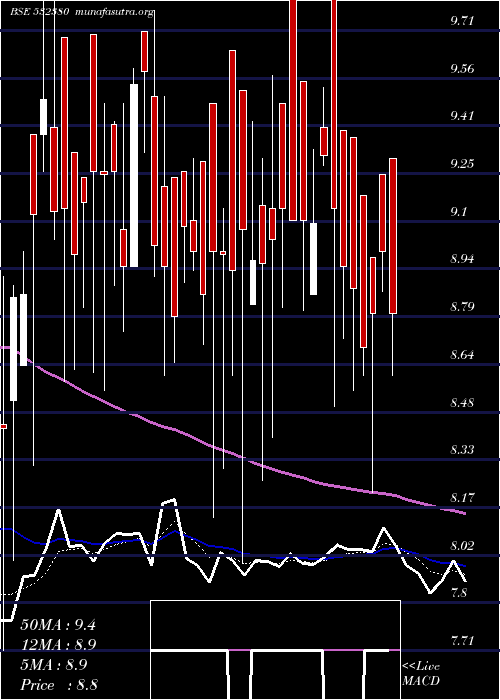
Task: Click the '<<Live MACD' label
Action: [421, 674]
